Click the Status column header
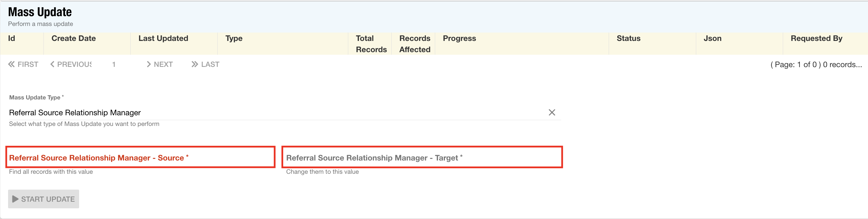 tap(628, 38)
